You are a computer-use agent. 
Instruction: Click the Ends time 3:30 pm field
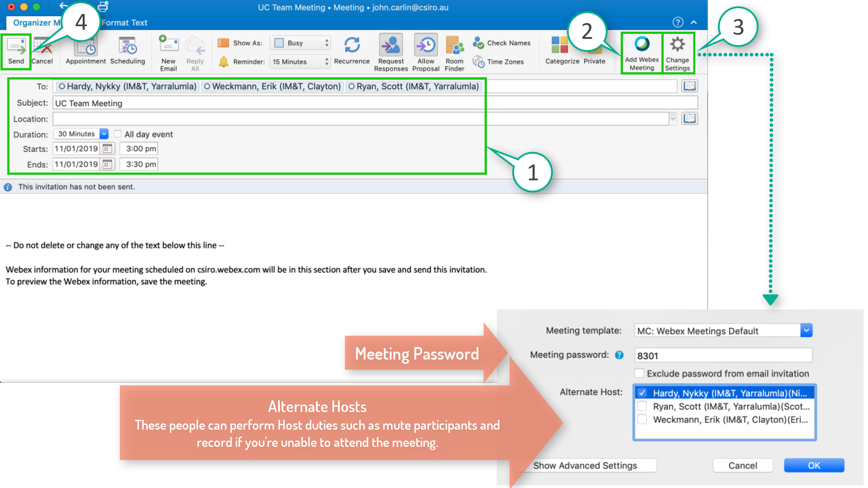[x=139, y=164]
